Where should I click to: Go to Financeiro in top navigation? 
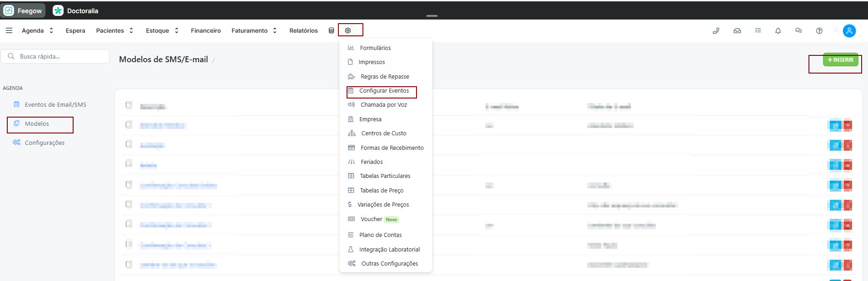[206, 30]
